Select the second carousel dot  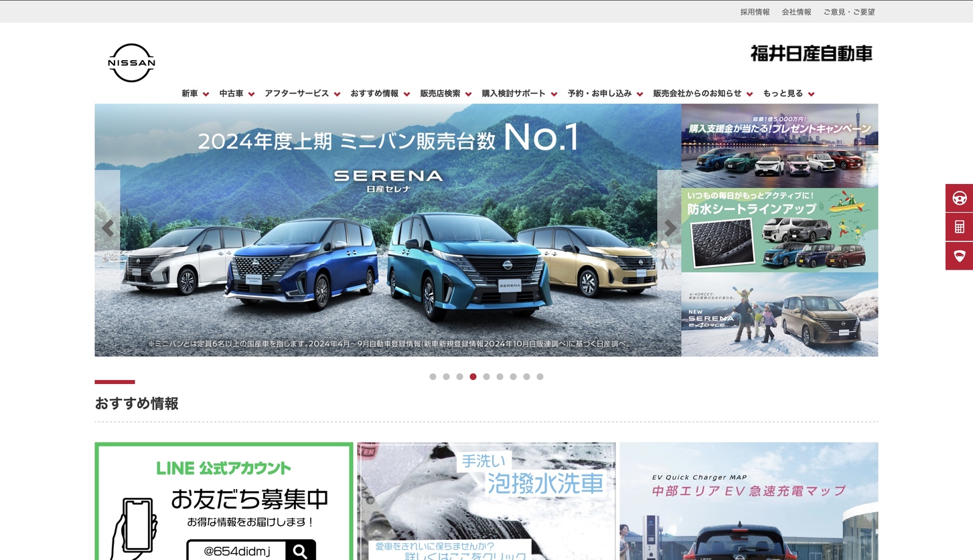446,377
